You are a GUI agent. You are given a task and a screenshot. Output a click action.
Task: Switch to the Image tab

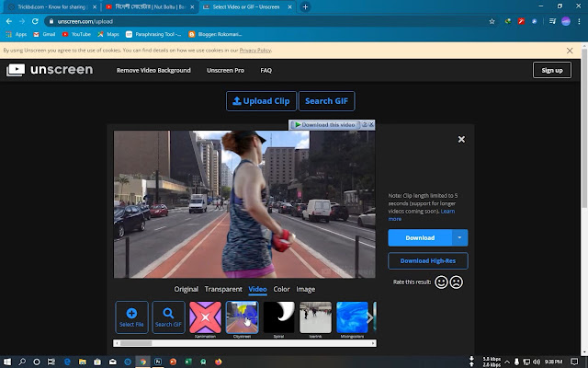(x=306, y=289)
